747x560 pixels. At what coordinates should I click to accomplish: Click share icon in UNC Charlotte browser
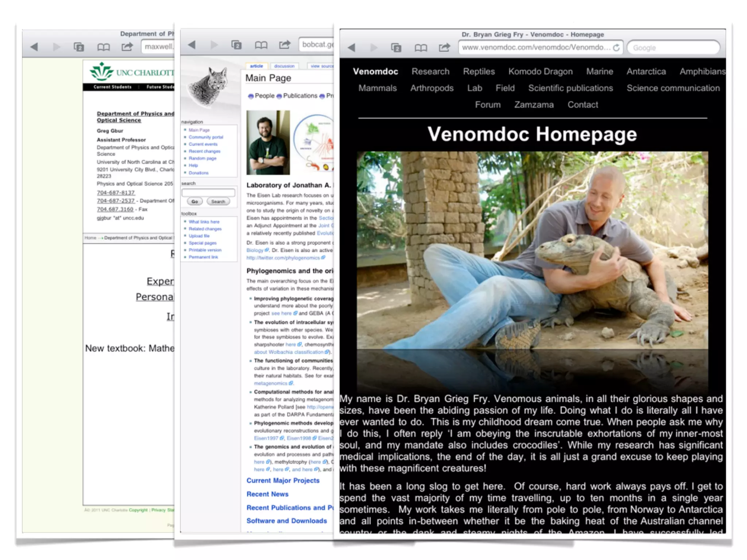point(127,47)
